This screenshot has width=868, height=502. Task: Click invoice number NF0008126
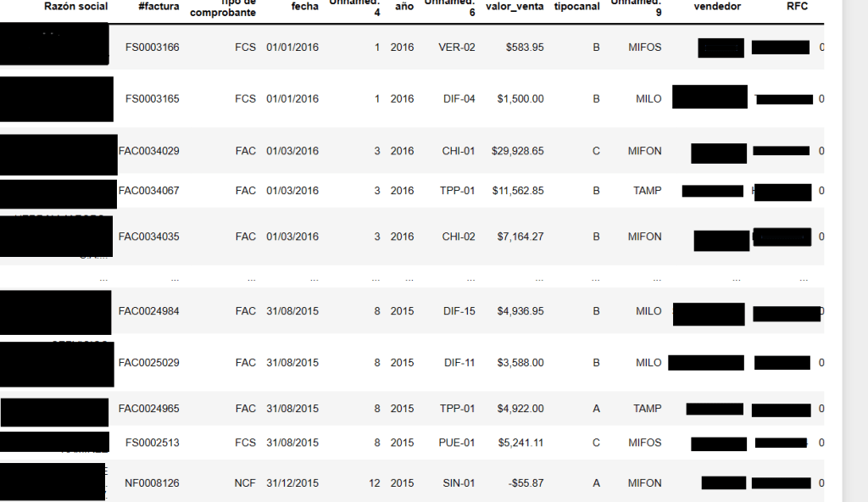click(x=152, y=483)
